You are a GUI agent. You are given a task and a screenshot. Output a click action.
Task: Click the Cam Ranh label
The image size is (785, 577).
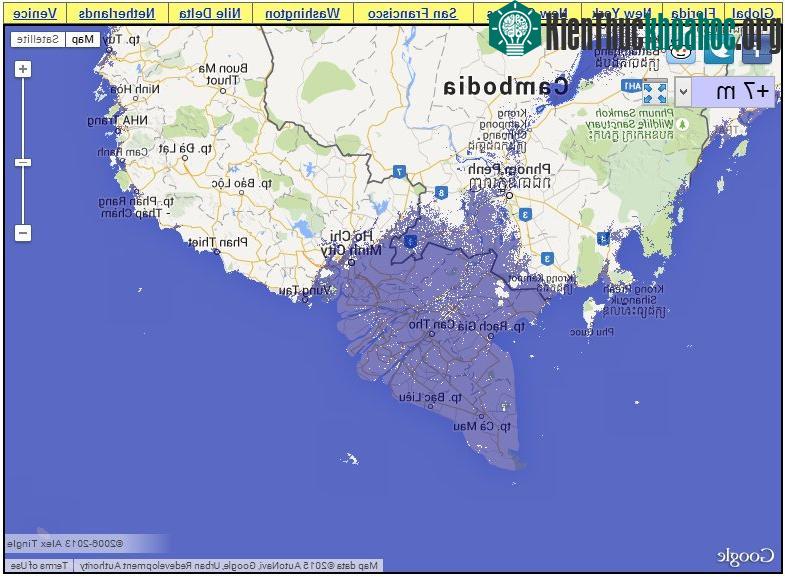(x=123, y=152)
